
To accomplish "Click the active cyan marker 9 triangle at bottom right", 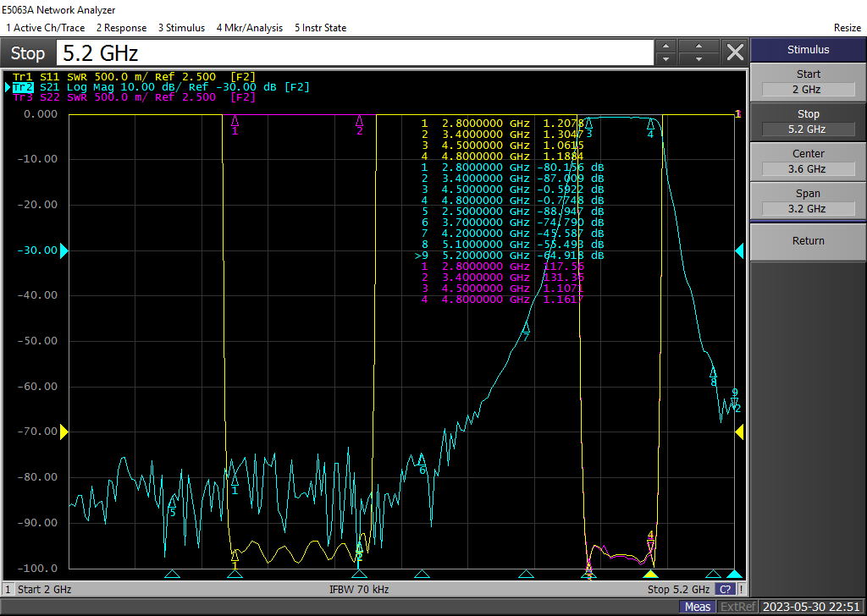I will pos(734,574).
